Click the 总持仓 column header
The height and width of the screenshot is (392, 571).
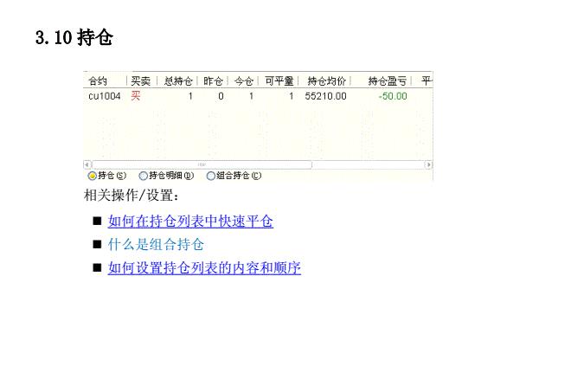(177, 80)
